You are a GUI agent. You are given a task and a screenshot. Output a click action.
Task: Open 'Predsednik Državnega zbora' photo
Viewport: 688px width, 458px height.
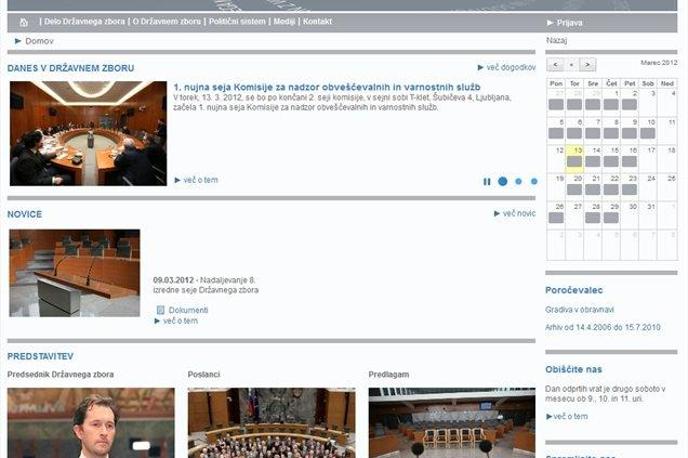(x=91, y=423)
